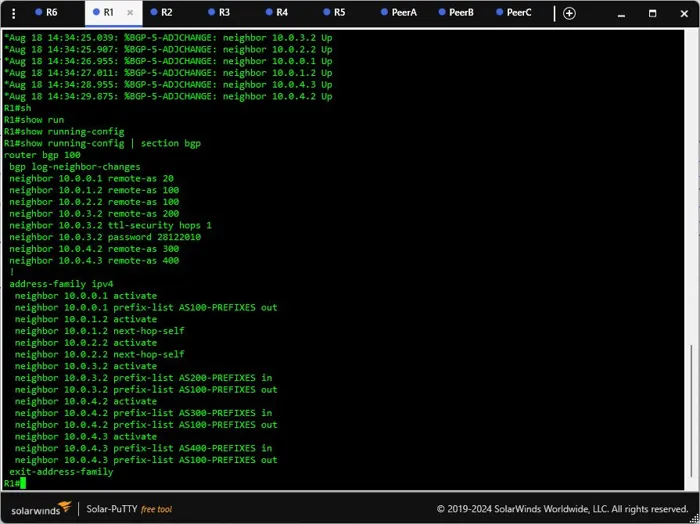Add a new session with plus icon
This screenshot has height=524, width=700.
pos(569,13)
